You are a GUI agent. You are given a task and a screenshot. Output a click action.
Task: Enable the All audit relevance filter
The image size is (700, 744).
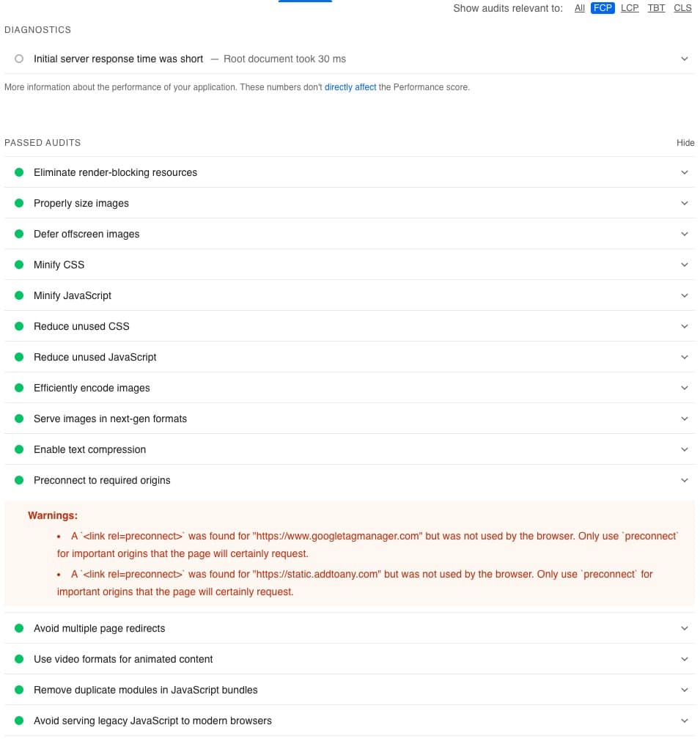click(x=579, y=8)
